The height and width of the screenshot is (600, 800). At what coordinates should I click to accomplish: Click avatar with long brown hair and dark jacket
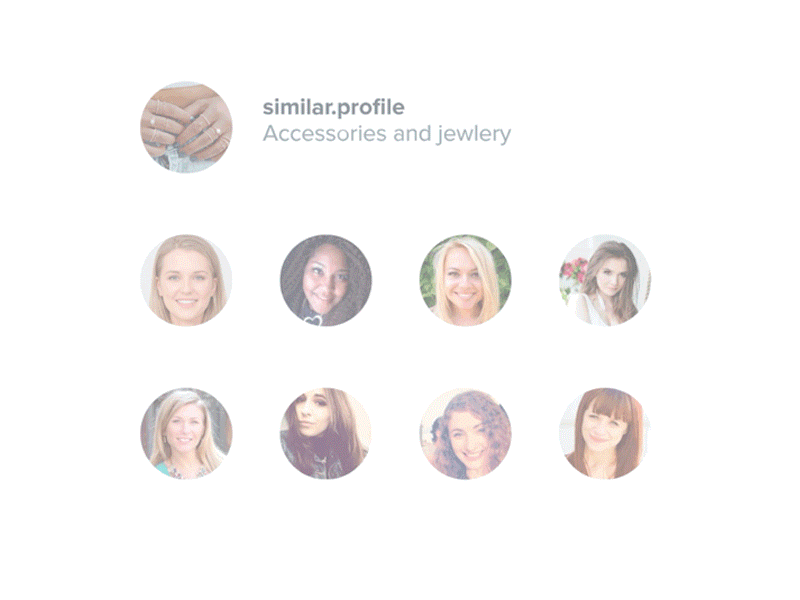coord(326,433)
